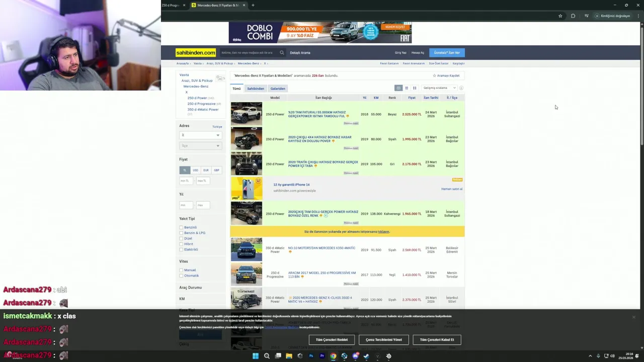Click Tüm Çerezleri Reddet button

coord(332,340)
